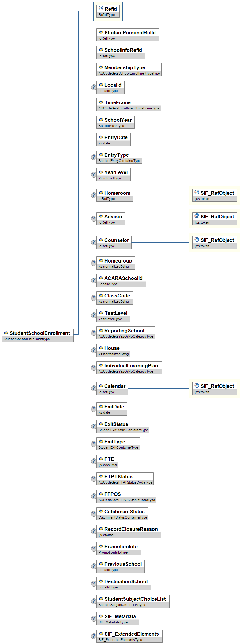Click the question mark icon beside FTE
This screenshot has width=247, height=644.
(94, 462)
